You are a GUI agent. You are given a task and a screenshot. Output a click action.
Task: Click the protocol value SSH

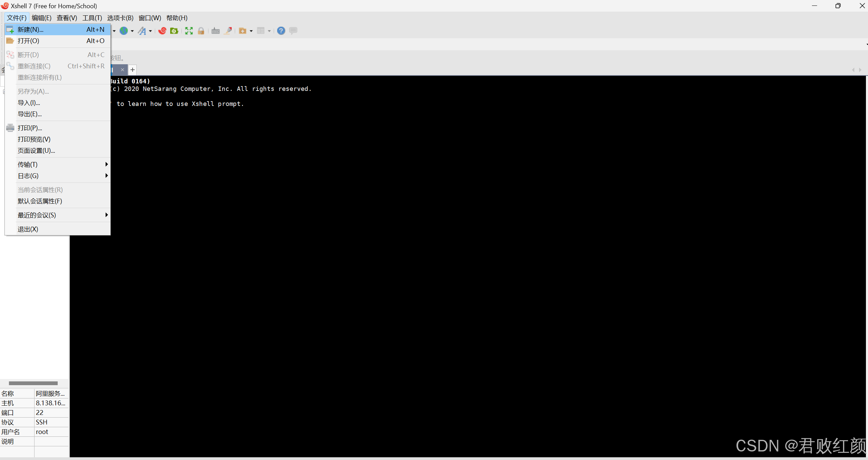pyautogui.click(x=51, y=422)
